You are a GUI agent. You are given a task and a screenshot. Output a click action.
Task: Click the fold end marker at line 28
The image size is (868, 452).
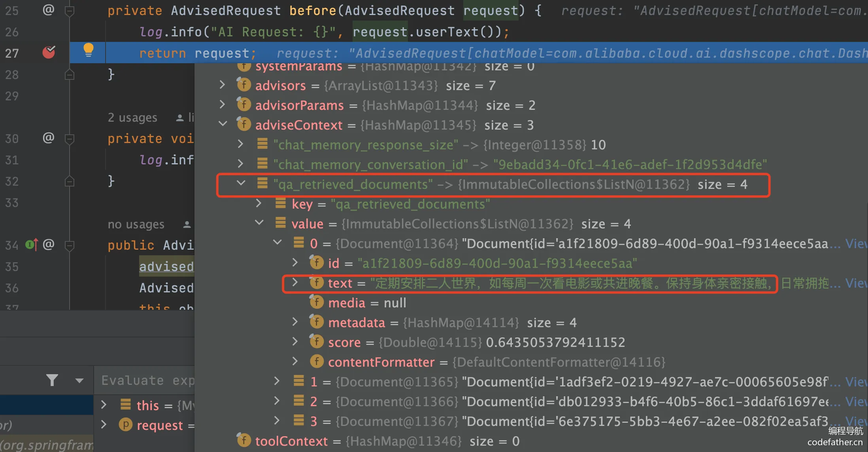pos(70,74)
